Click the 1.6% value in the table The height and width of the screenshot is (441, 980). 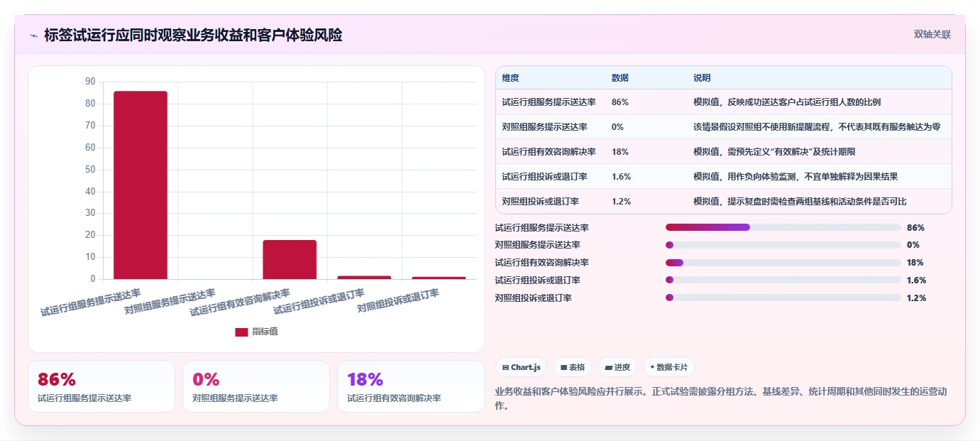click(621, 176)
